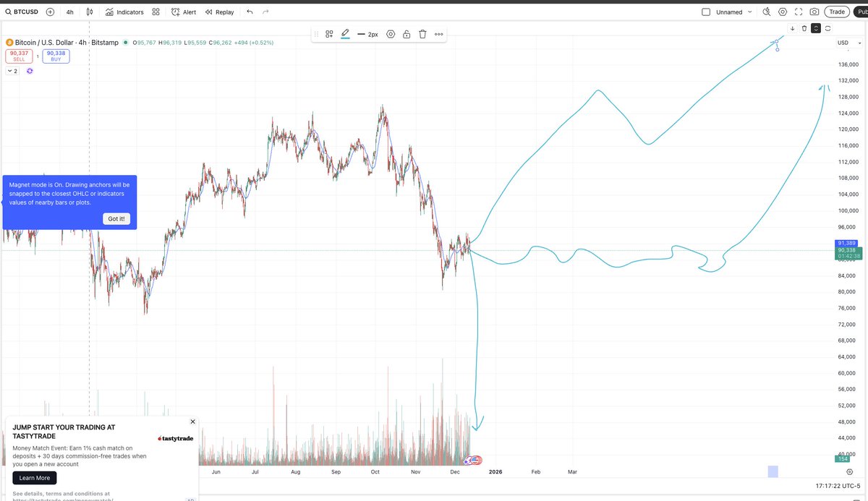Enter fullscreen mode
Image resolution: width=868 pixels, height=501 pixels.
[x=799, y=12]
